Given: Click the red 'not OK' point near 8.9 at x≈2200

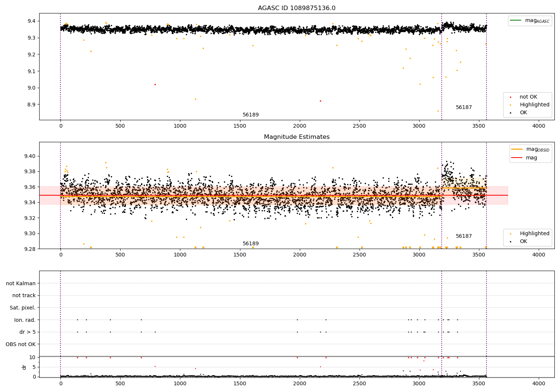Looking at the screenshot, I should tap(320, 101).
